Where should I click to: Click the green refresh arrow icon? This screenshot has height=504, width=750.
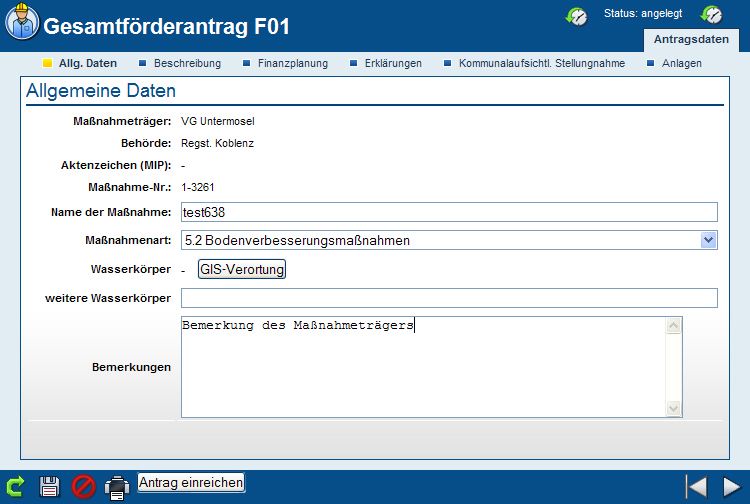(15, 487)
